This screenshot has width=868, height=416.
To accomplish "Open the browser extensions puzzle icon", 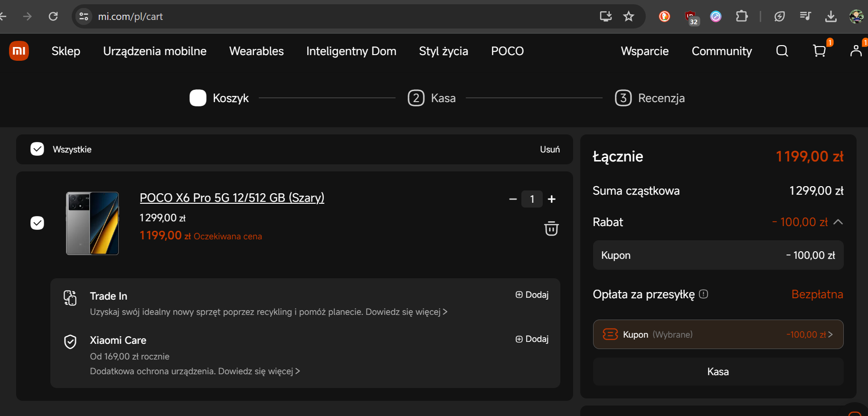I will pos(741,17).
